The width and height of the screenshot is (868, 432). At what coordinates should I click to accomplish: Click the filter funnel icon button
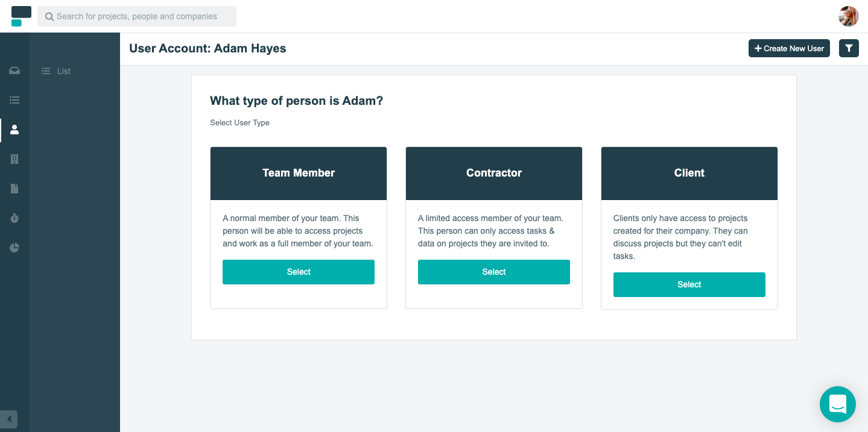[849, 48]
